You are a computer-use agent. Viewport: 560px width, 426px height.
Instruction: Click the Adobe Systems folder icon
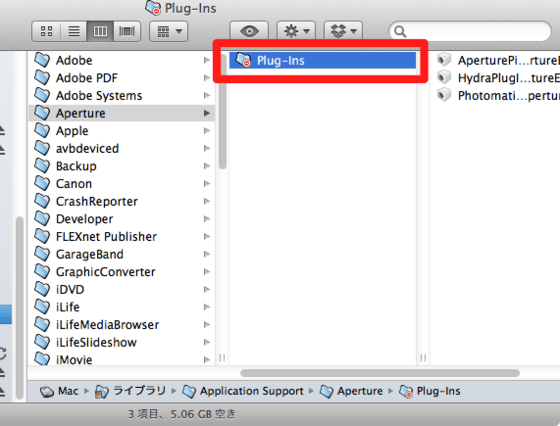(42, 95)
